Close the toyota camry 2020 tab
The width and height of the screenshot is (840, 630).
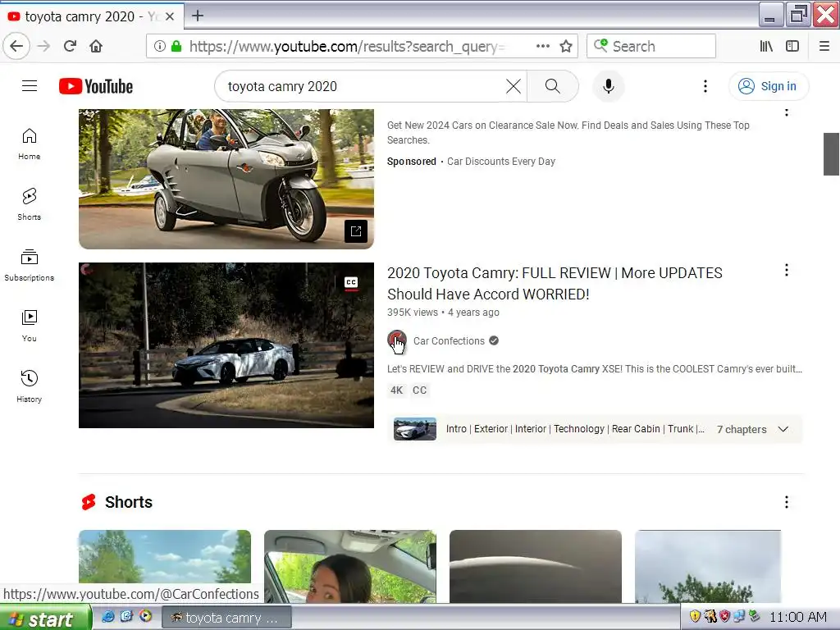[x=170, y=16]
